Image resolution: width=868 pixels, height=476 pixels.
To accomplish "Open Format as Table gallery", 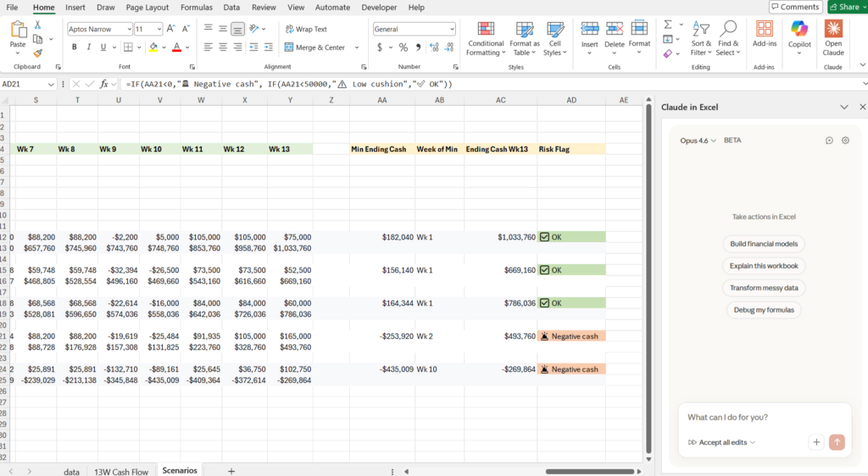I will pos(524,39).
